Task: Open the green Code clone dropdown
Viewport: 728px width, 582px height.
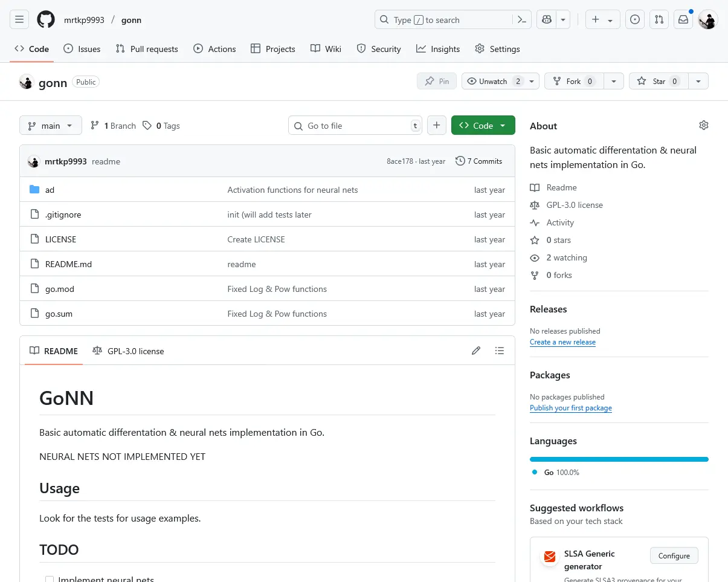Action: [483, 126]
